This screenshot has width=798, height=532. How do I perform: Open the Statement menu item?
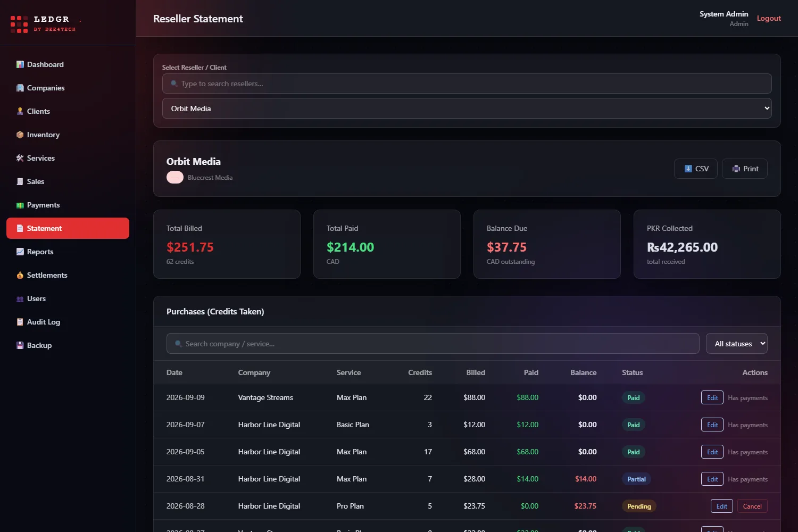(68, 228)
